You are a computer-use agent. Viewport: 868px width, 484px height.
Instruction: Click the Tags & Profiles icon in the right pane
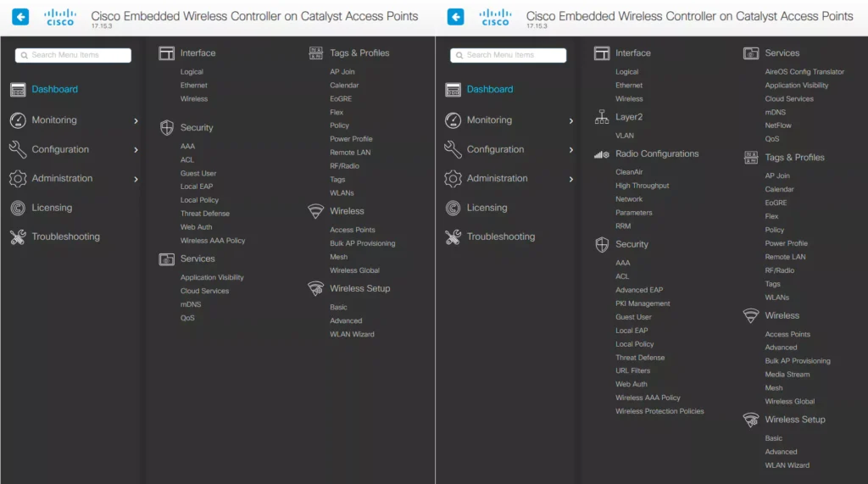pos(751,158)
